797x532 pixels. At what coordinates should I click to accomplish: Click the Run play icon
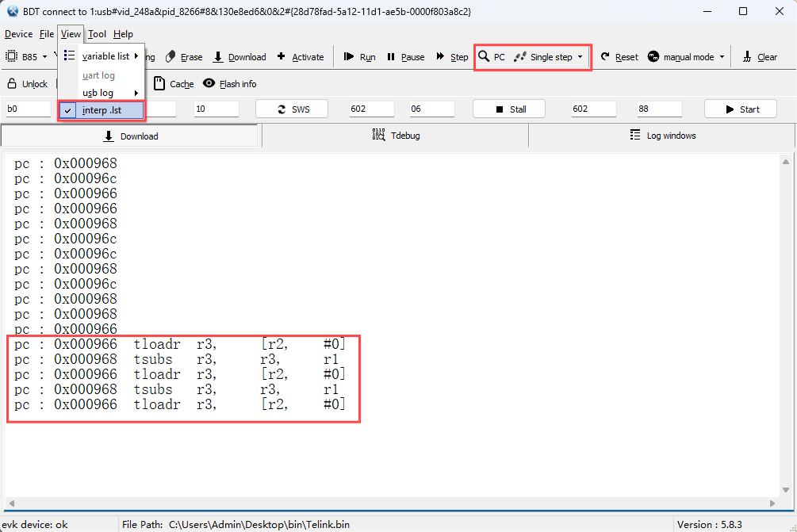click(349, 56)
